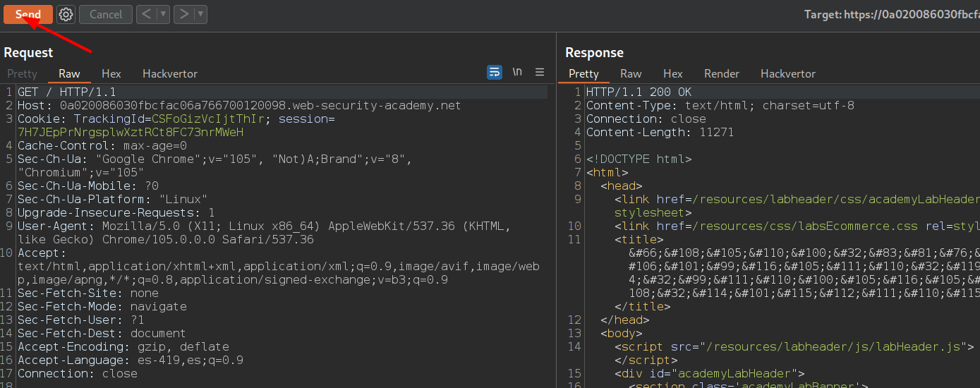Click the Cancel button
Viewport: 980px width, 388px height.
[106, 14]
